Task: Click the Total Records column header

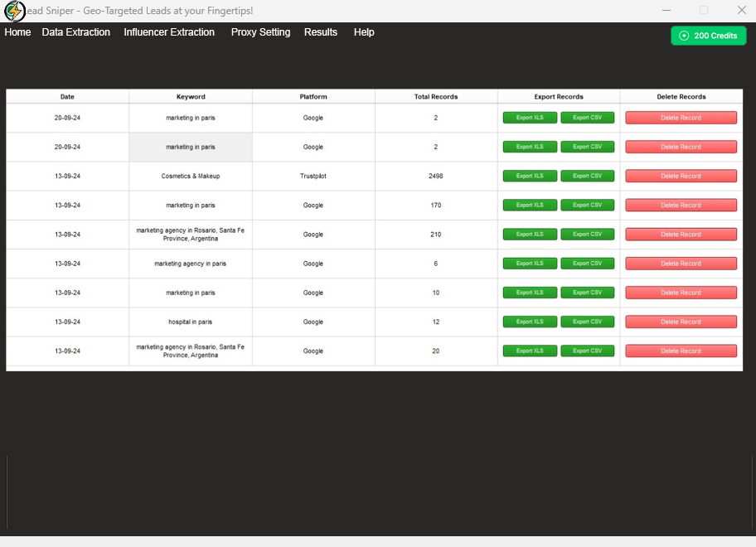Action: point(436,96)
